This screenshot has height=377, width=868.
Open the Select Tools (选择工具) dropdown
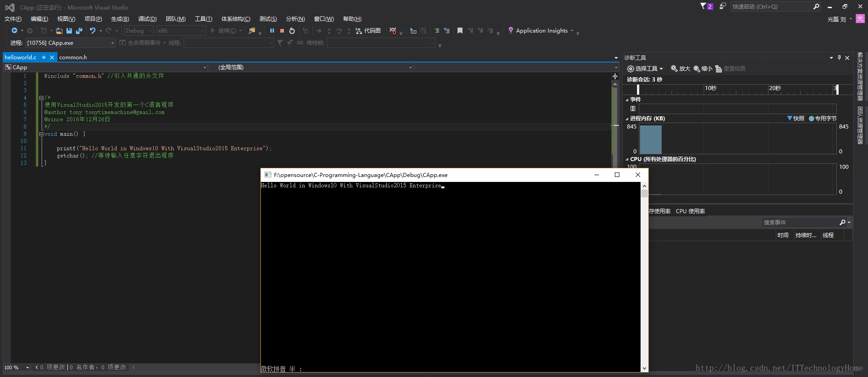tap(645, 69)
